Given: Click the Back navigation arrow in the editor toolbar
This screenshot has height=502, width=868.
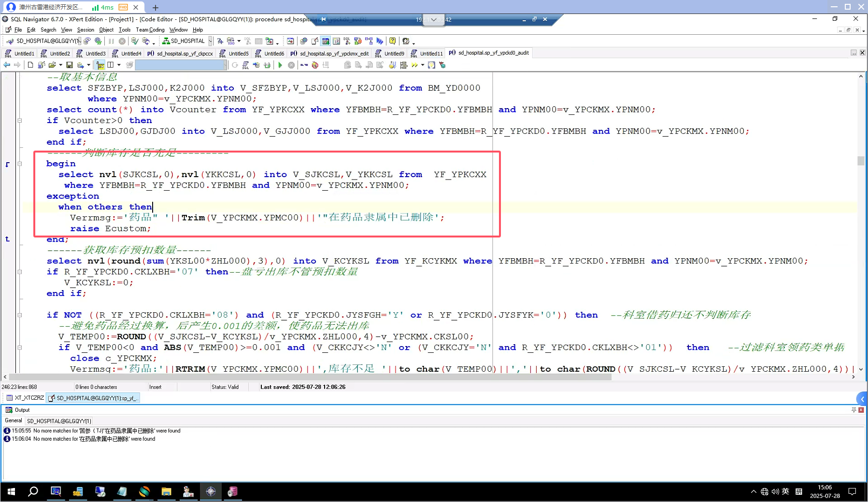Looking at the screenshot, I should pos(7,65).
